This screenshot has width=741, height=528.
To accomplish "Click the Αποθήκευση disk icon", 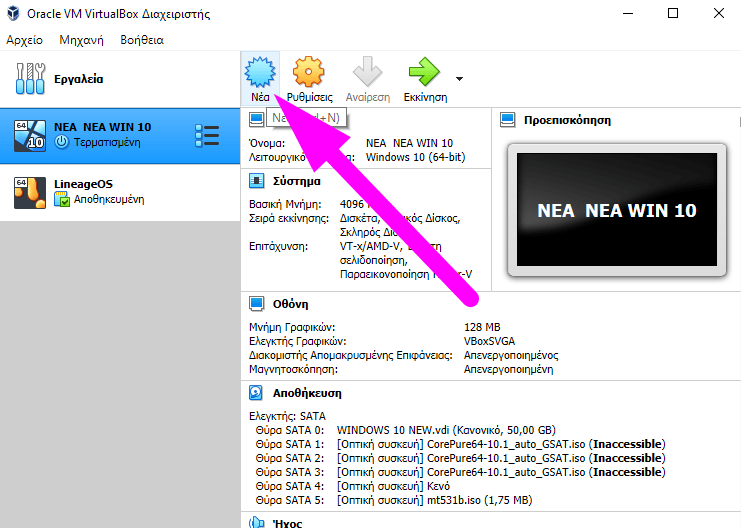I will coord(256,393).
